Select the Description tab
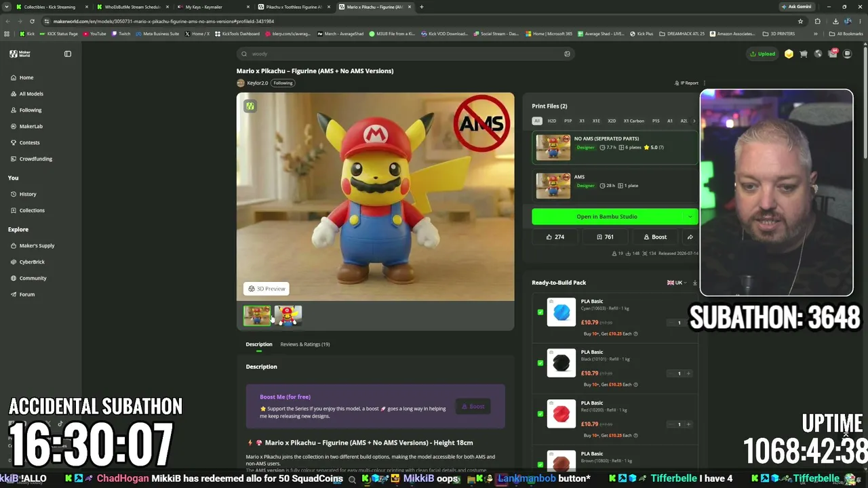The image size is (868, 488). pos(259,344)
